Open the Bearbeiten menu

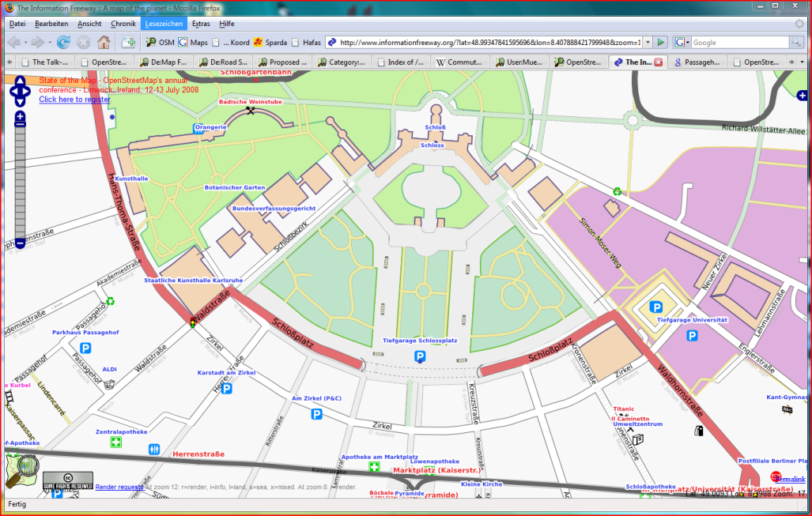[51, 23]
